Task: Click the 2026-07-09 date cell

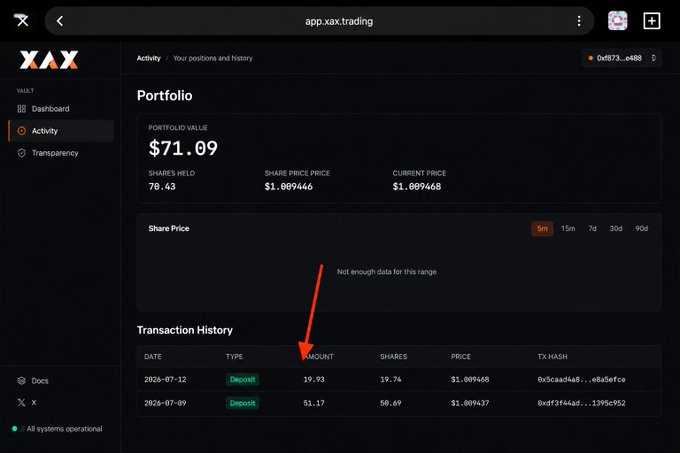Action: (x=165, y=403)
